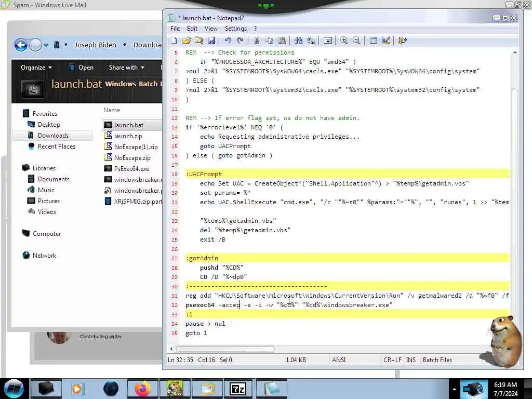Zoom out with the magnifier minus icon
Image resolution: width=532 pixels, height=399 pixels.
coord(356,41)
